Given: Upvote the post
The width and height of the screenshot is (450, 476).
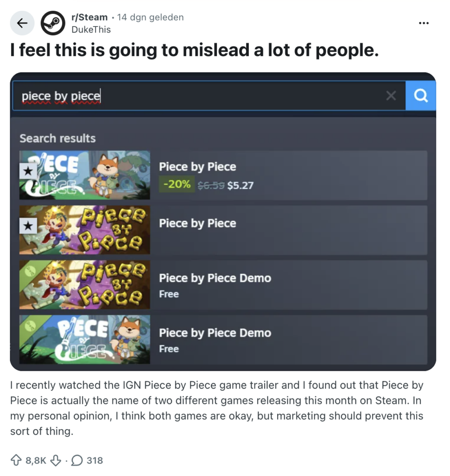Looking at the screenshot, I should click(16, 461).
